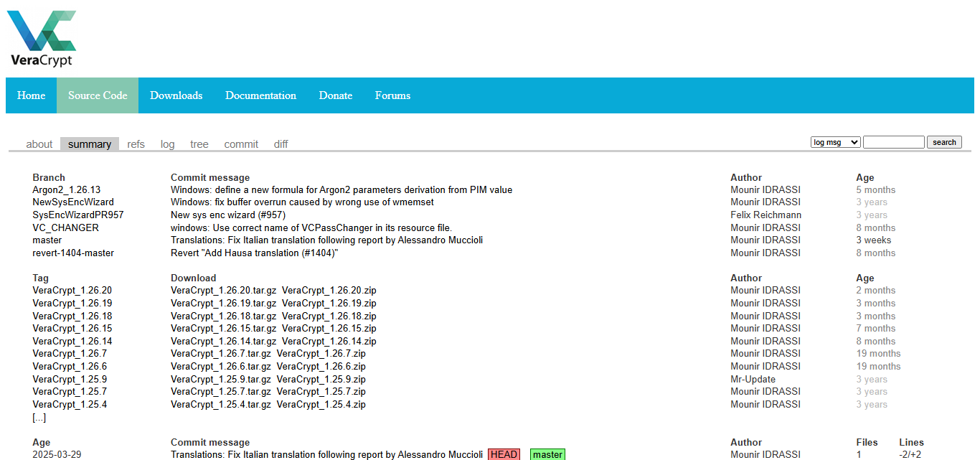The height and width of the screenshot is (460, 980).
Task: Click the search button
Action: (x=944, y=142)
